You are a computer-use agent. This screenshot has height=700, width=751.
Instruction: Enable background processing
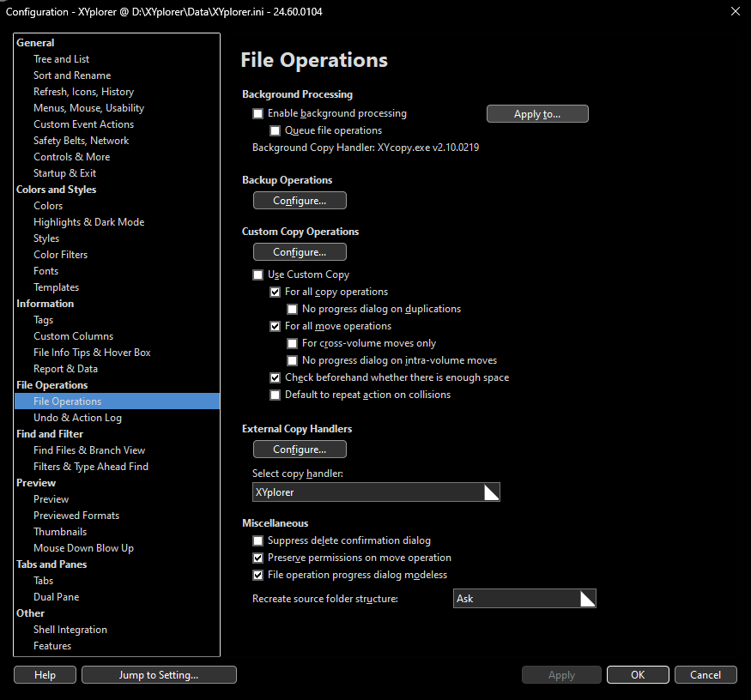(257, 112)
